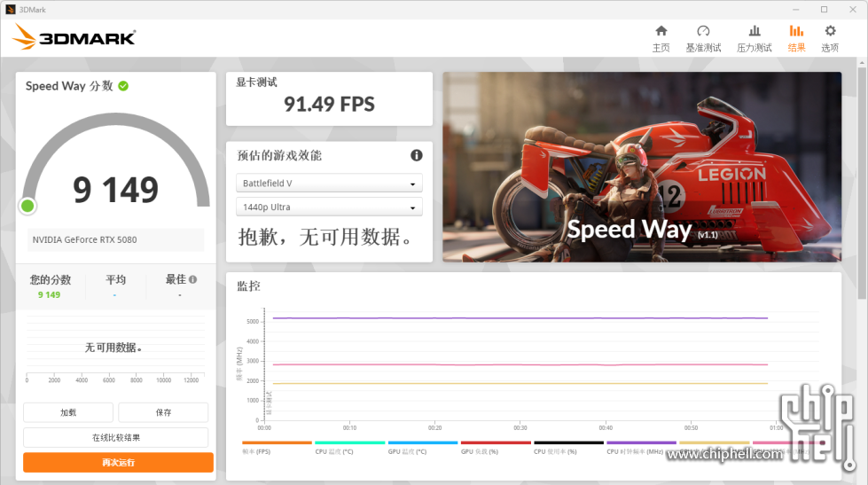Click the info icon beside estimated game performance
The height and width of the screenshot is (485, 868).
click(x=417, y=155)
